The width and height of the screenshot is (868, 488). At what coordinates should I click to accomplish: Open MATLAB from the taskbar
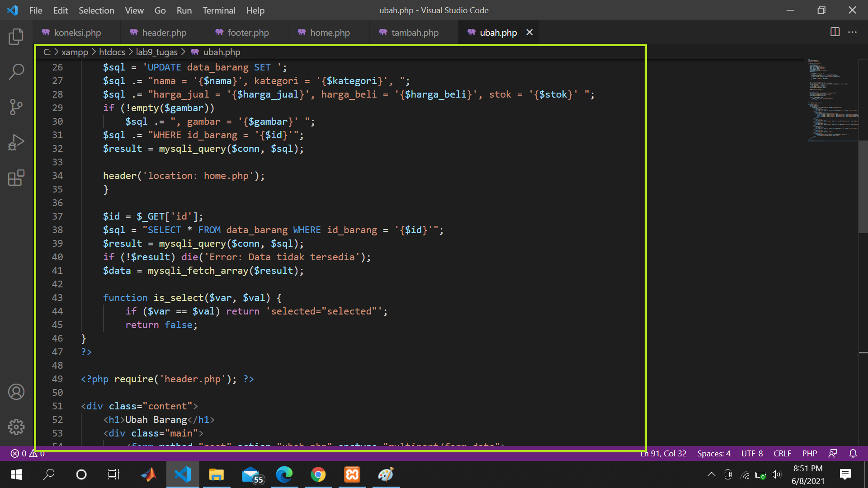click(x=149, y=474)
